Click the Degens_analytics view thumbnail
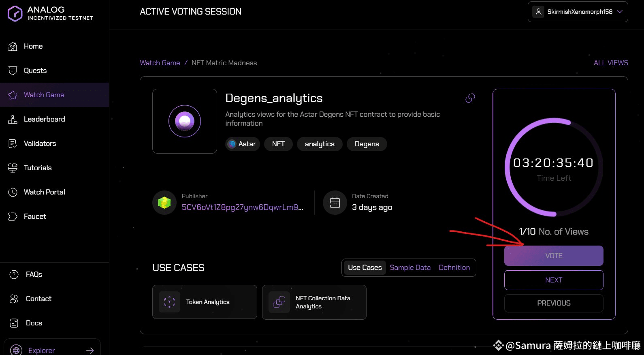 [185, 121]
